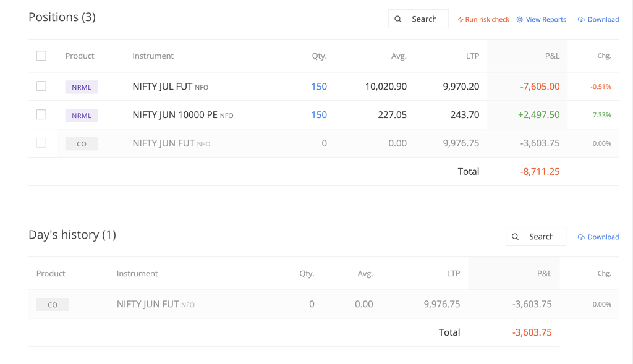
Task: Click the Download link for Day's history
Action: pyautogui.click(x=602, y=237)
